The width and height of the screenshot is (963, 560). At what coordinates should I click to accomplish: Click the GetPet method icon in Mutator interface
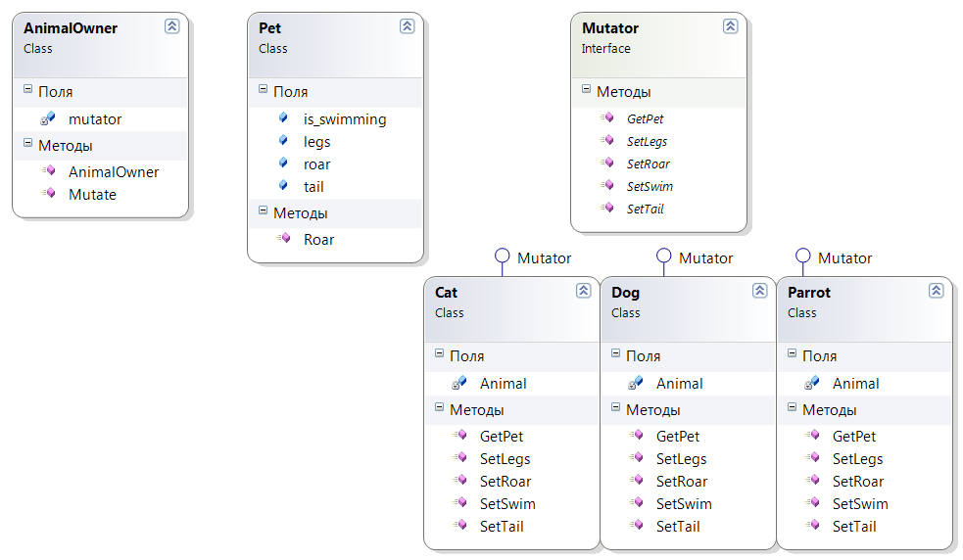tap(606, 117)
